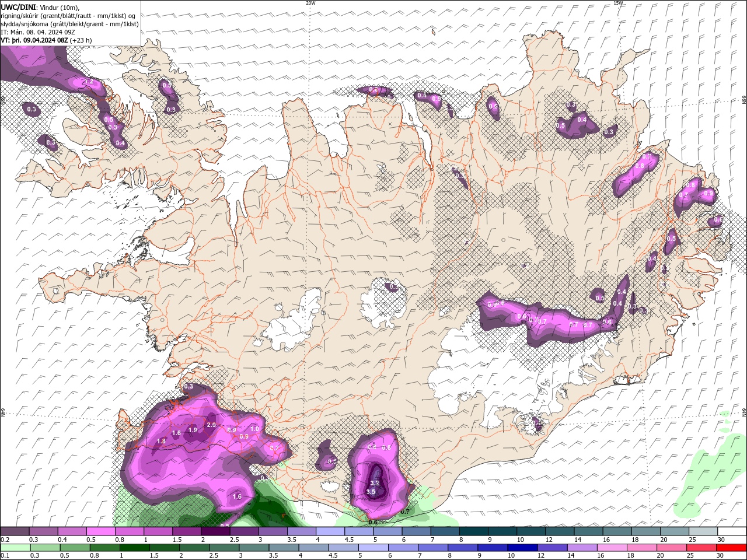Select the dark purple swatch between 2 and 2.5
The image size is (747, 560).
pos(215,531)
